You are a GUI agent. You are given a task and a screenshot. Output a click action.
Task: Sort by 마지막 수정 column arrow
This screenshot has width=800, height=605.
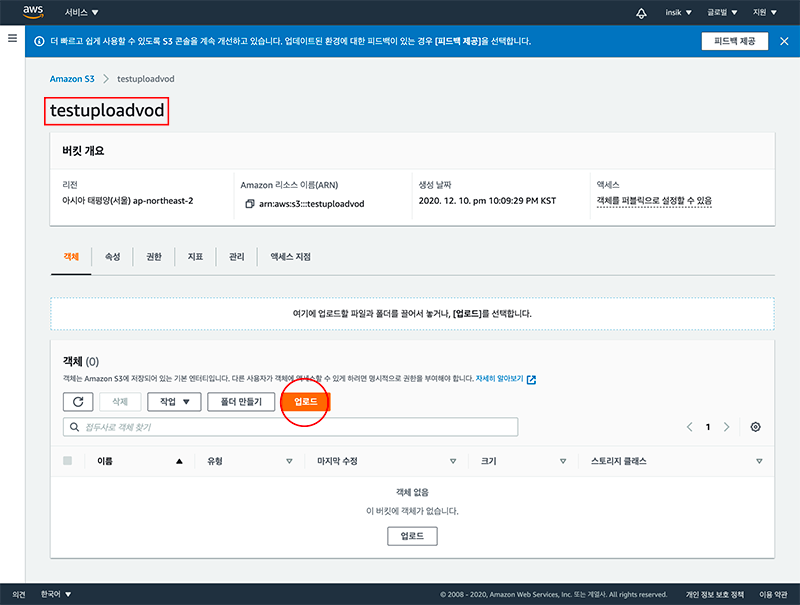(x=453, y=461)
